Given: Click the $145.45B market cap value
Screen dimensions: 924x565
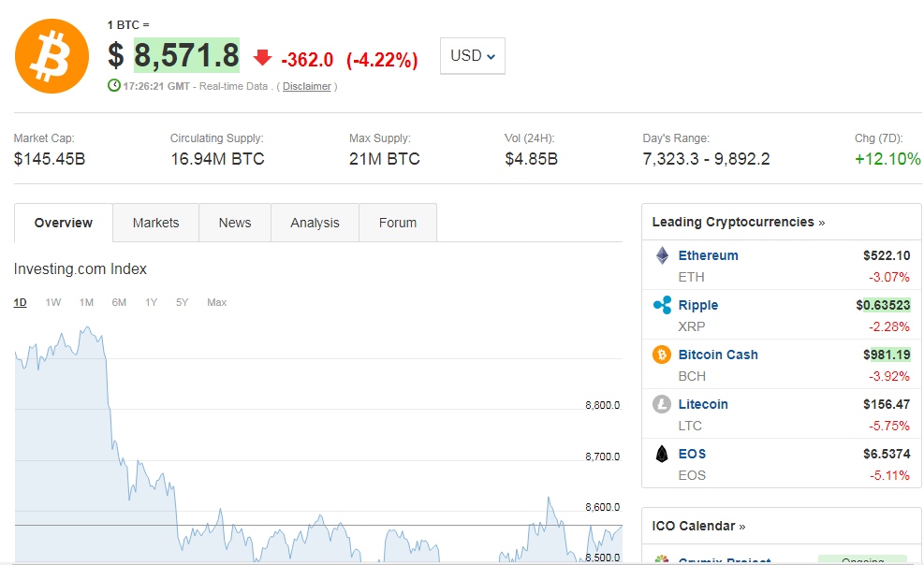Looking at the screenshot, I should (x=50, y=159).
